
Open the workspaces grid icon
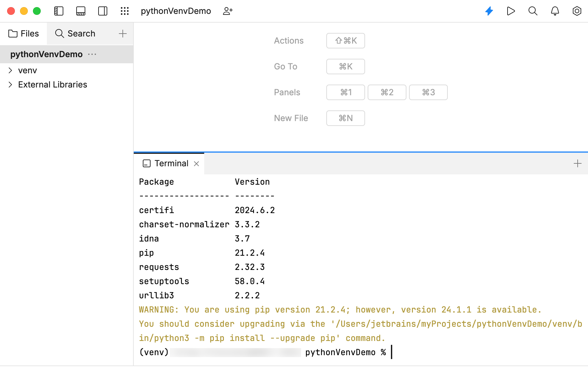124,11
